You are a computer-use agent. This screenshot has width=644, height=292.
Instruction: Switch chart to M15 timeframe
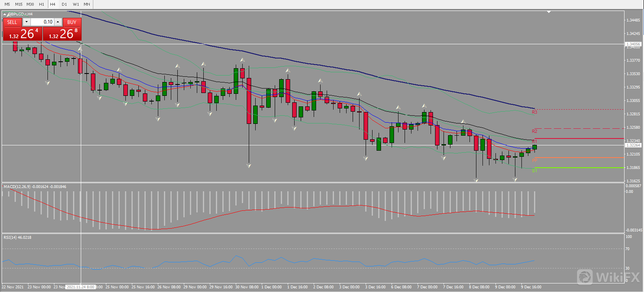coord(19,4)
